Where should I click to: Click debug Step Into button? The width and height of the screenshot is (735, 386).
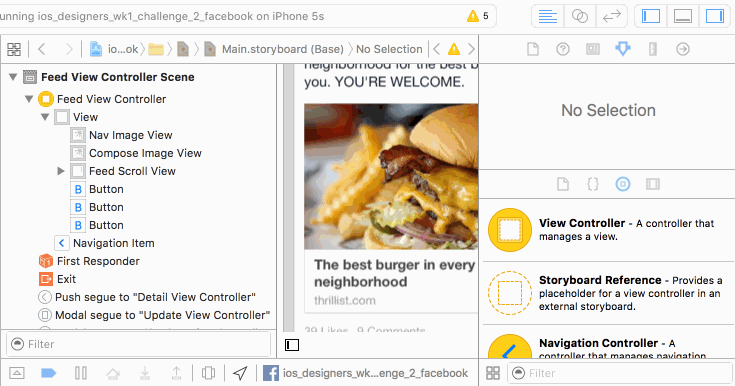pyautogui.click(x=145, y=373)
